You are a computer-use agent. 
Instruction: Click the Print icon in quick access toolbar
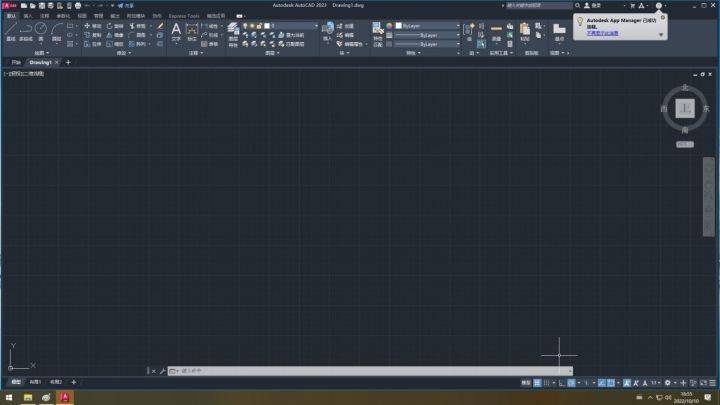tap(78, 6)
